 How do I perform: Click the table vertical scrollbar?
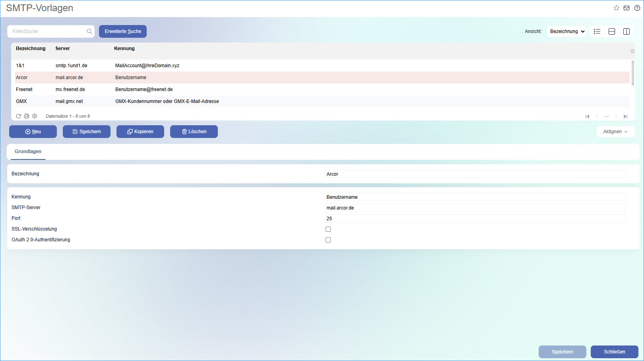(x=632, y=73)
